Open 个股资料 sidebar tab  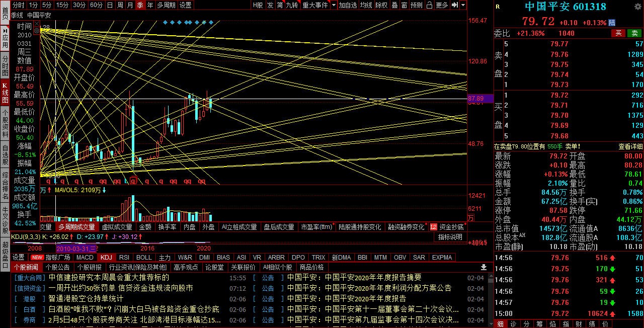click(x=5, y=123)
